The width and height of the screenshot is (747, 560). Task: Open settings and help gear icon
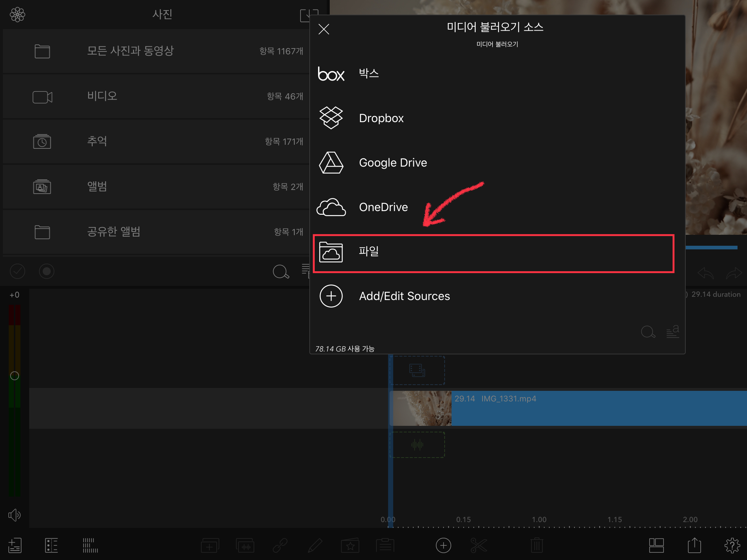pos(732,545)
